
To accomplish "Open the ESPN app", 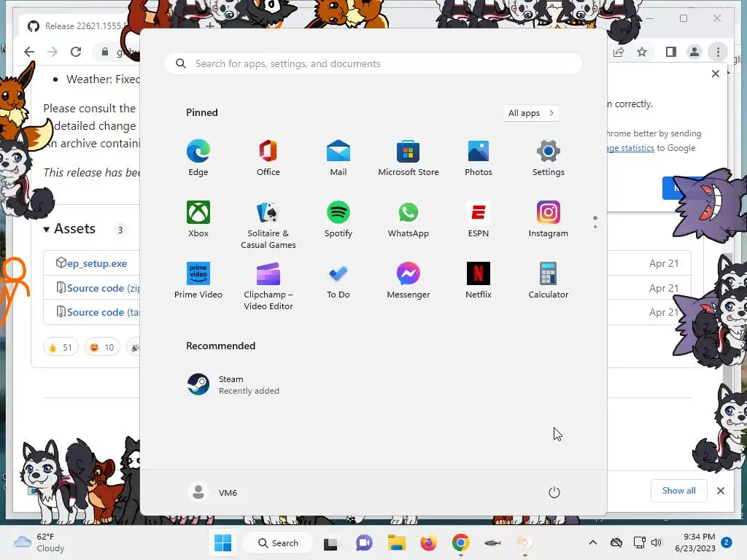I will coord(479,219).
